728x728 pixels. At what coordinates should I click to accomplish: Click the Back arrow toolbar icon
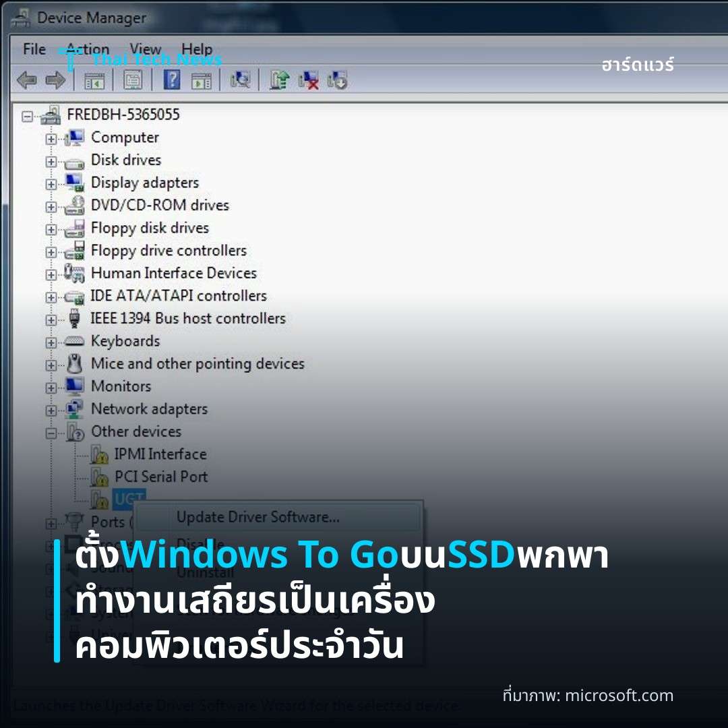point(27,80)
